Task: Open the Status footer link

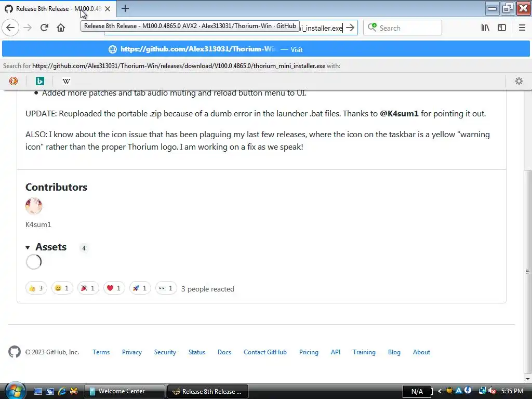Action: tap(197, 352)
